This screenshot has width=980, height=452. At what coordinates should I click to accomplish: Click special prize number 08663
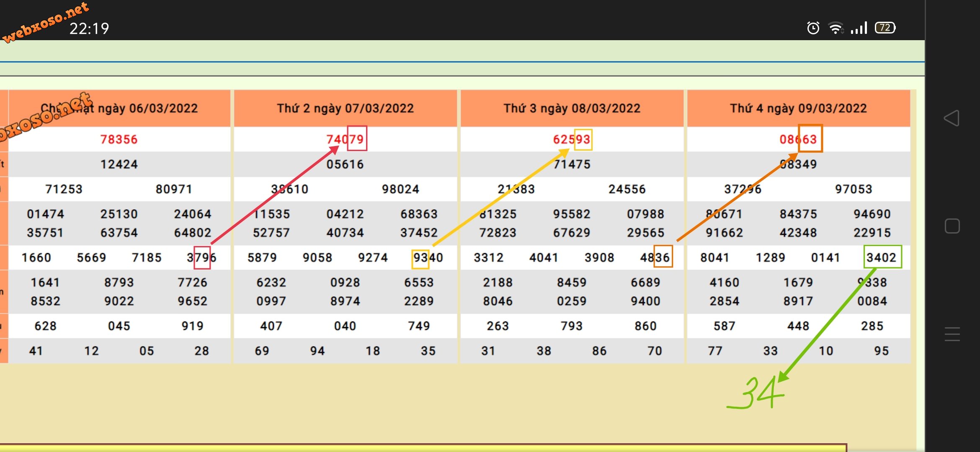point(798,139)
